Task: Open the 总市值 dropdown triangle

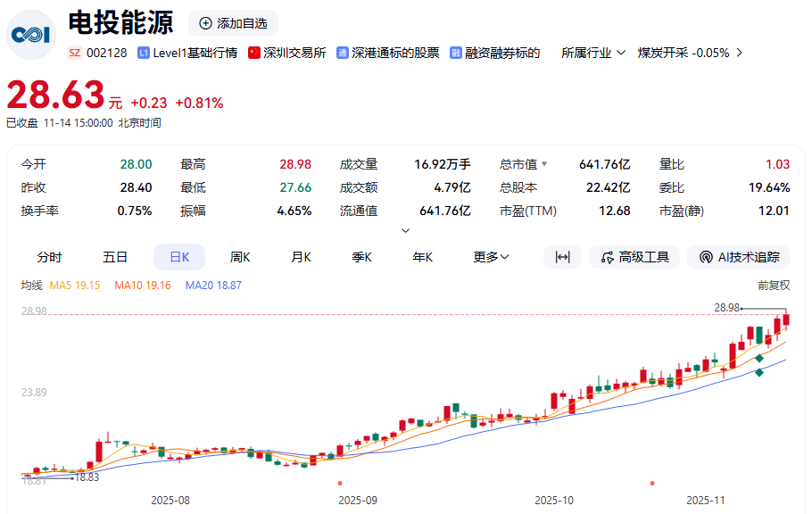Action: pyautogui.click(x=544, y=164)
